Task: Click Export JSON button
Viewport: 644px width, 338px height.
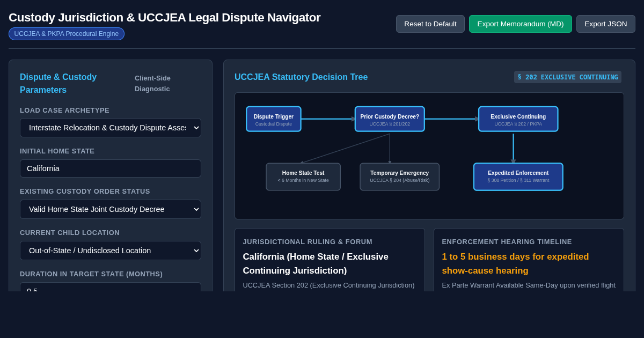Action: (606, 24)
